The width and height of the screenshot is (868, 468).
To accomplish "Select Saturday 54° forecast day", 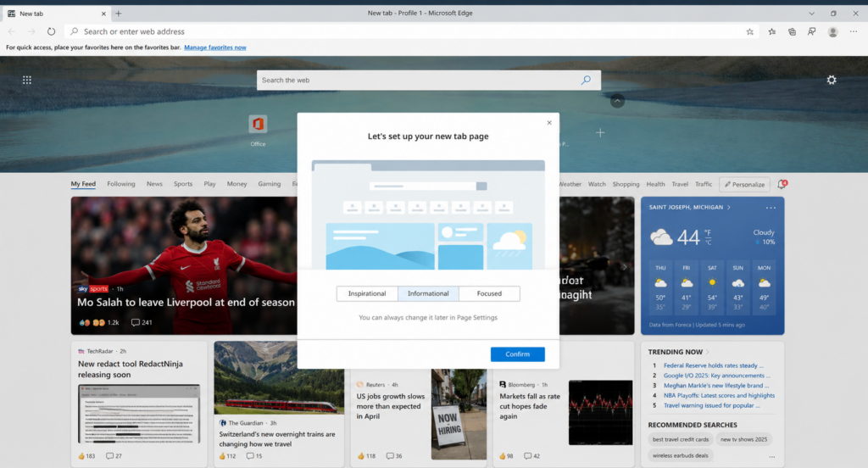I will (x=712, y=287).
